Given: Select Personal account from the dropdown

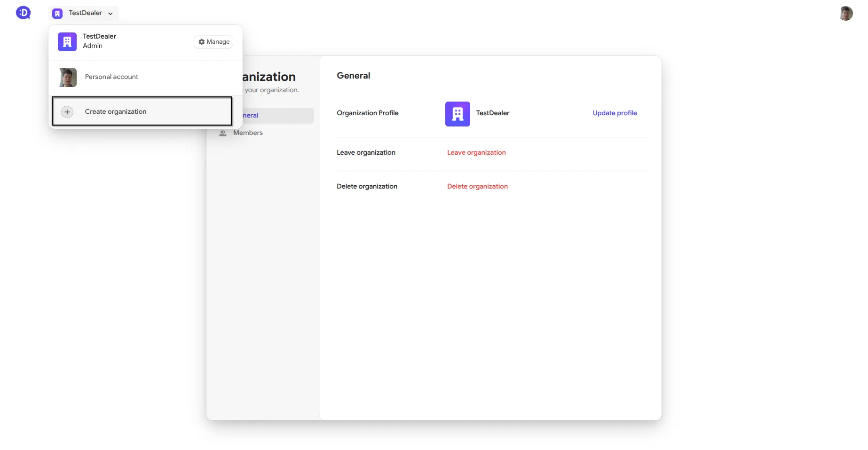Looking at the screenshot, I should 111,77.
